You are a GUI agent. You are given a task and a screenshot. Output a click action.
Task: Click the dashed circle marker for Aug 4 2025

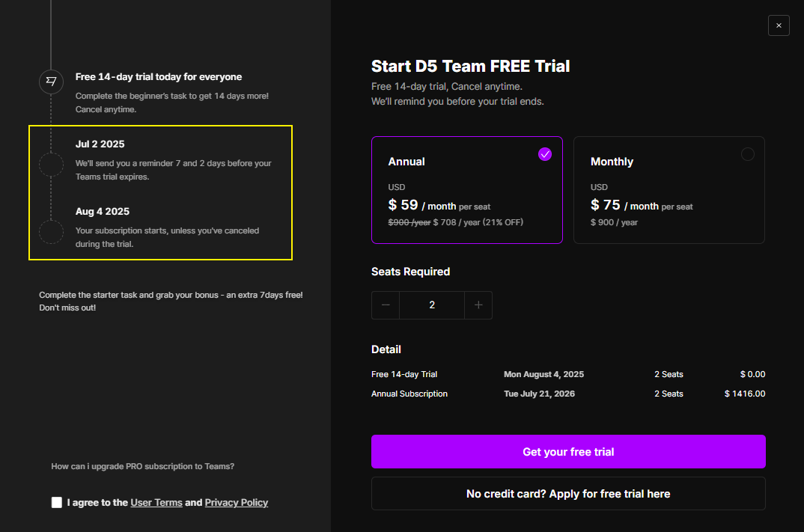click(x=51, y=232)
